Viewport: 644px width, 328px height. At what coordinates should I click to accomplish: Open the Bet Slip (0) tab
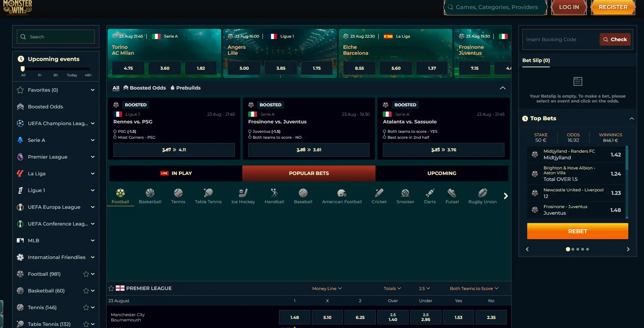(536, 60)
